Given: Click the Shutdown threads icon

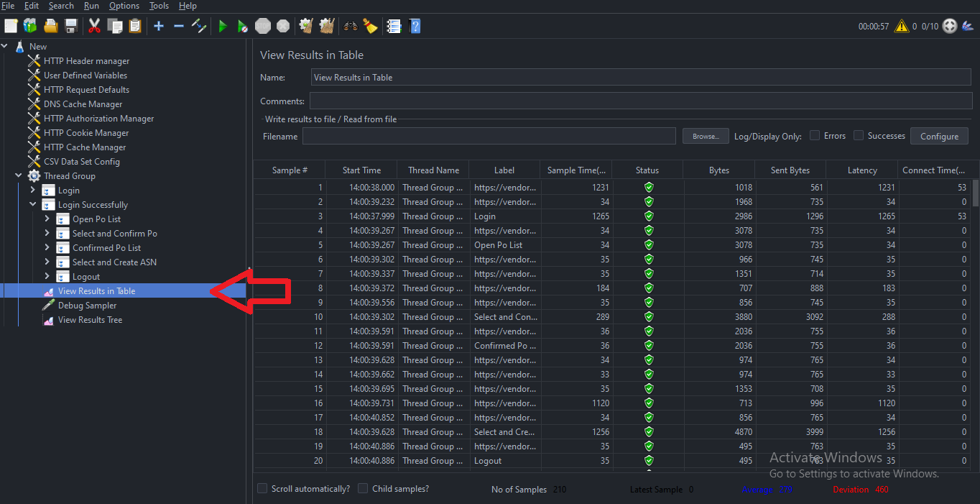Looking at the screenshot, I should click(x=283, y=26).
